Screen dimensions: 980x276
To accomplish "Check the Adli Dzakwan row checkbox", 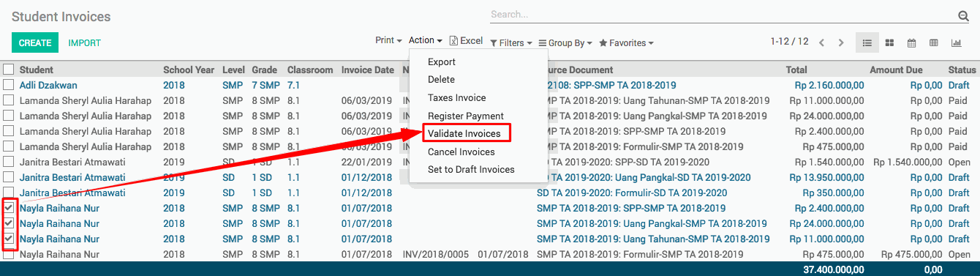I will point(9,85).
